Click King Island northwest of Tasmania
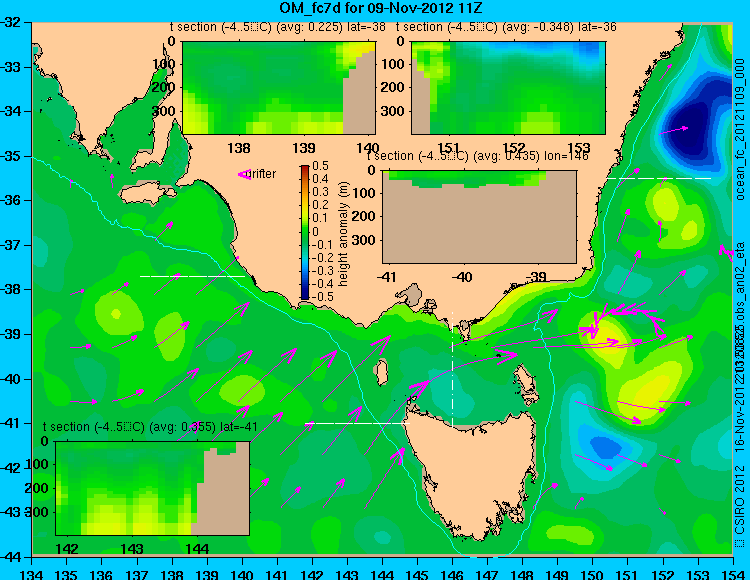Image resolution: width=750 pixels, height=580 pixels. [381, 373]
